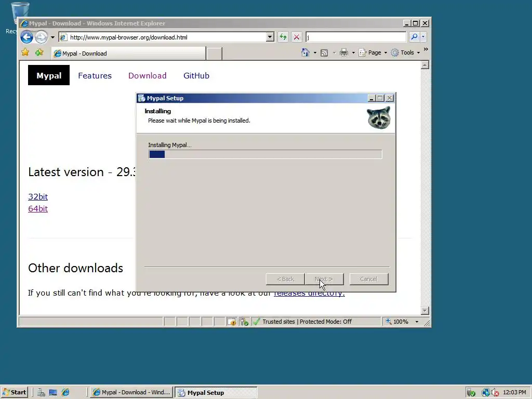Click the Back button in Mypal Setup
Screen dimensions: 532x399
point(285,279)
